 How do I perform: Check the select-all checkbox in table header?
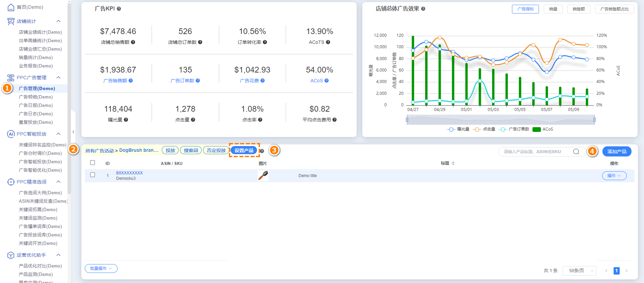coord(93,163)
